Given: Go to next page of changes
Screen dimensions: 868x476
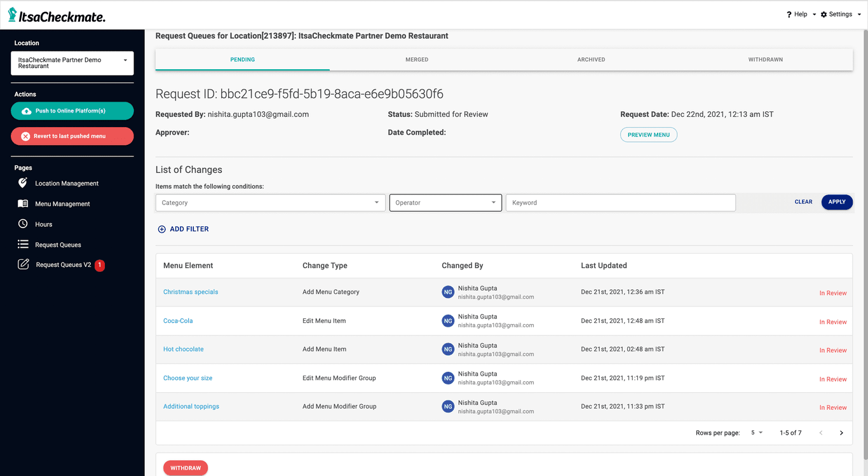Looking at the screenshot, I should (x=841, y=433).
